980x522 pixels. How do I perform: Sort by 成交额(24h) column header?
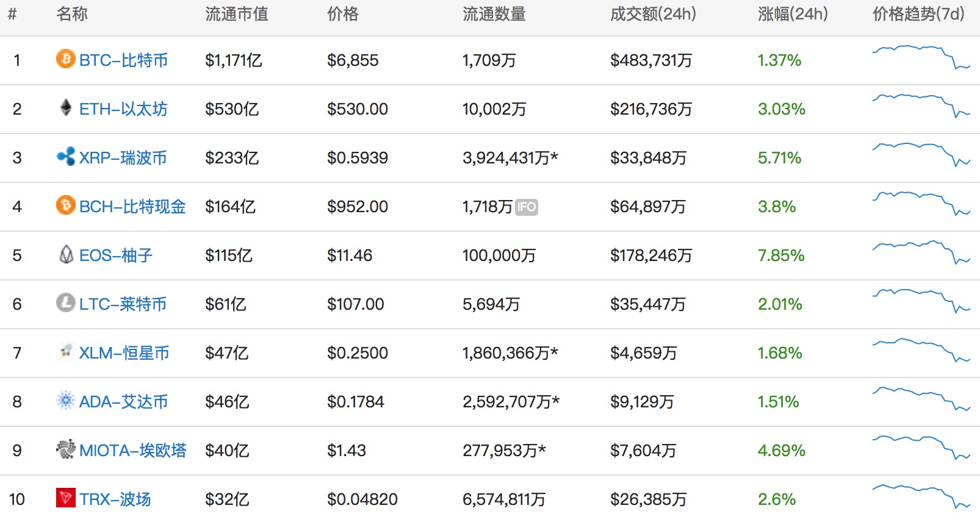point(653,14)
